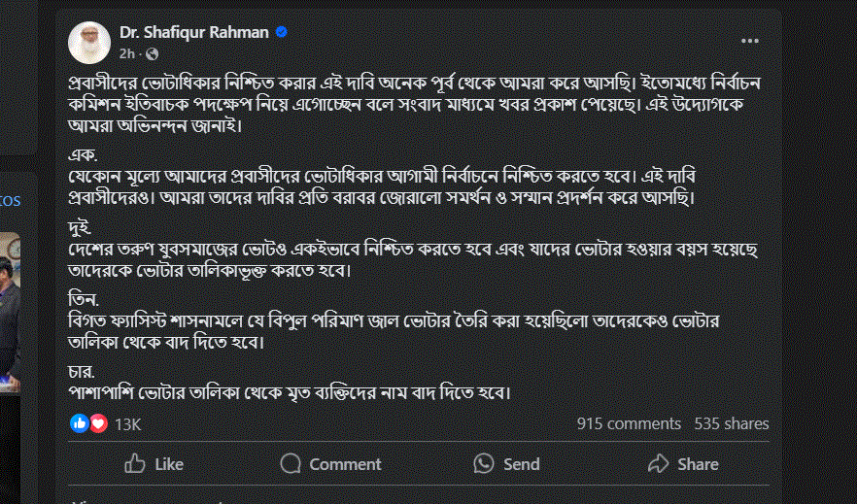The image size is (857, 504).
Task: Click the Share arrow icon
Action: 658,464
